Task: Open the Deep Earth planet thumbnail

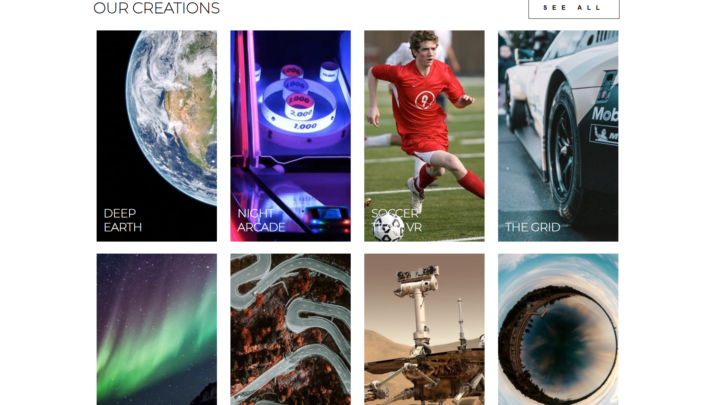Action: click(156, 136)
